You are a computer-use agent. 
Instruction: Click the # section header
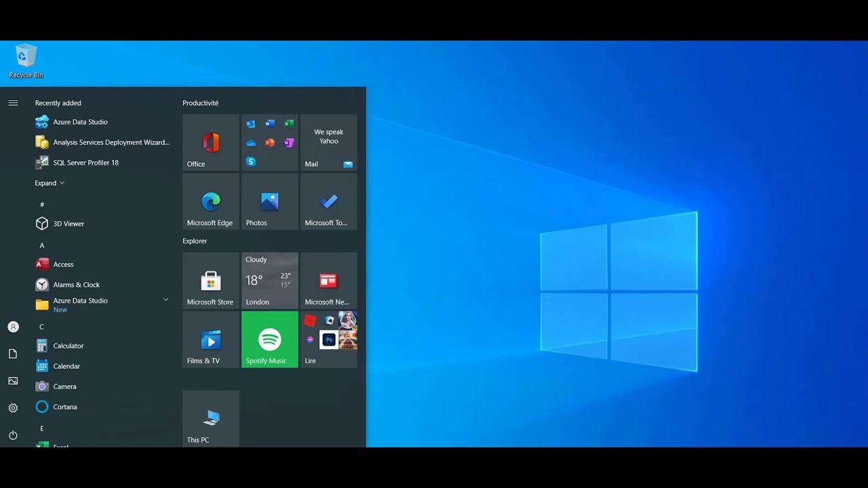pos(42,205)
